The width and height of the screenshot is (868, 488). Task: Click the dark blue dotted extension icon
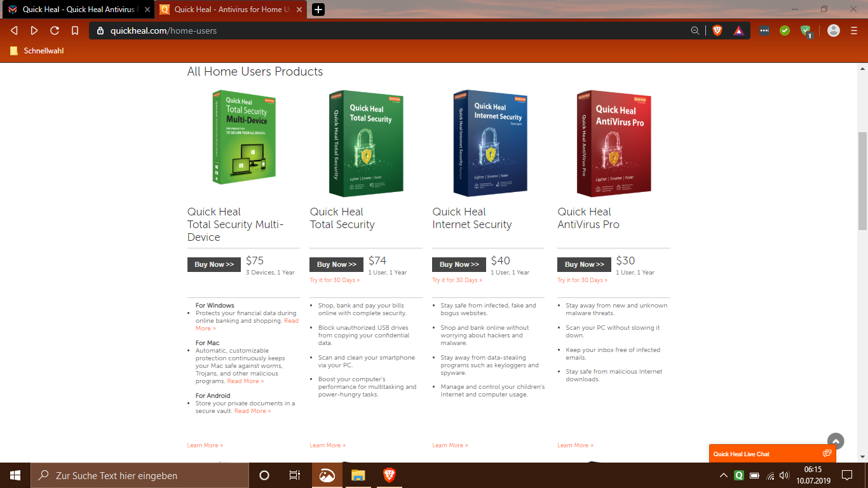(764, 30)
